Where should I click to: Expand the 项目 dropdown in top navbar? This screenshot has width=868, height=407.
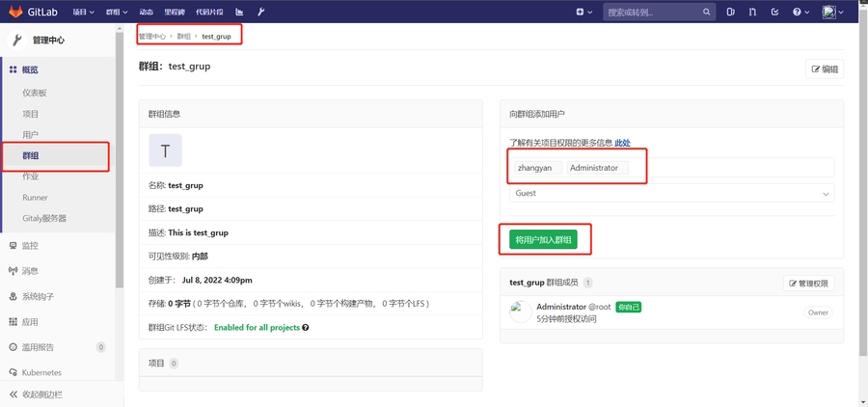click(x=85, y=12)
